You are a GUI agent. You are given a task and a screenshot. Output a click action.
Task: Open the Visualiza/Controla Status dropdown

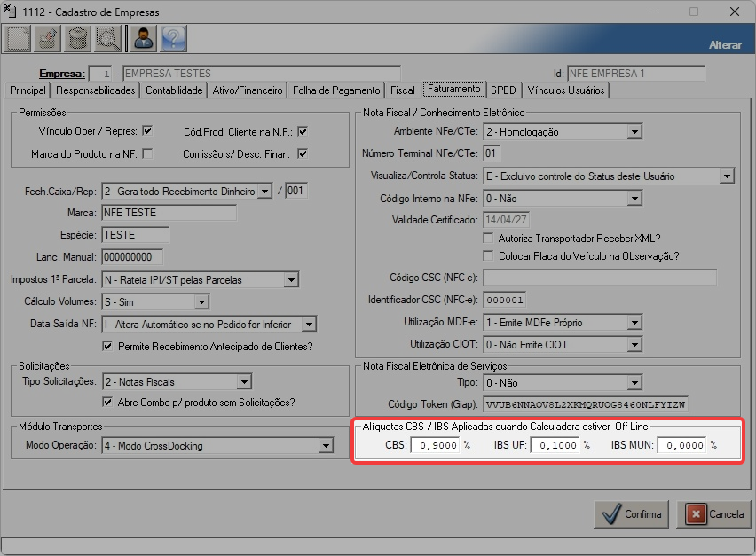tap(727, 176)
